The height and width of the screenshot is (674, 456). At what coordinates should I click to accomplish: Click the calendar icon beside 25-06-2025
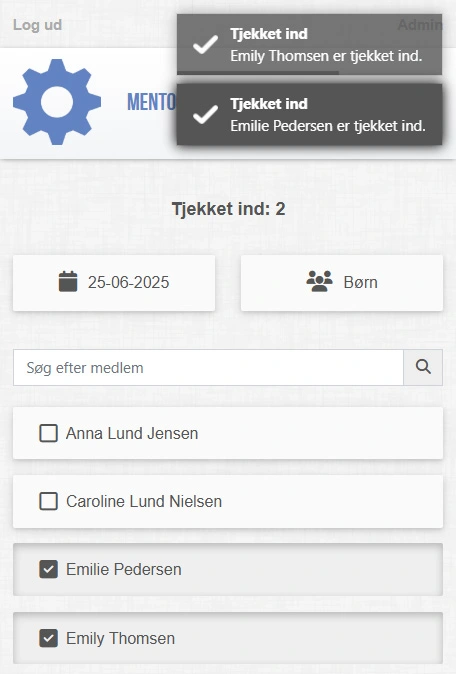[68, 282]
